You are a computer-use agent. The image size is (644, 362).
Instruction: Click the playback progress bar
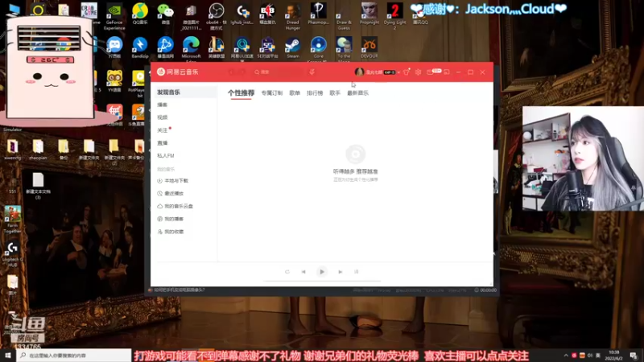pyautogui.click(x=322, y=281)
